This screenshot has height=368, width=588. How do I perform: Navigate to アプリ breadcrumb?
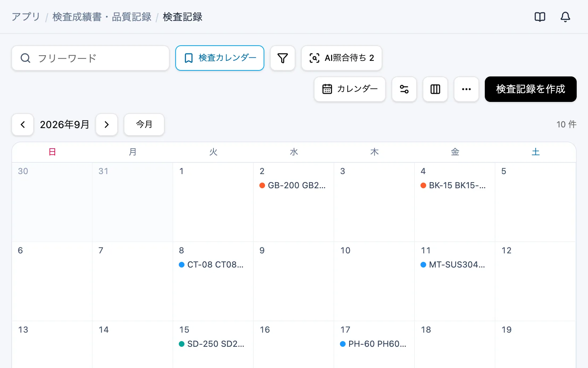click(26, 17)
